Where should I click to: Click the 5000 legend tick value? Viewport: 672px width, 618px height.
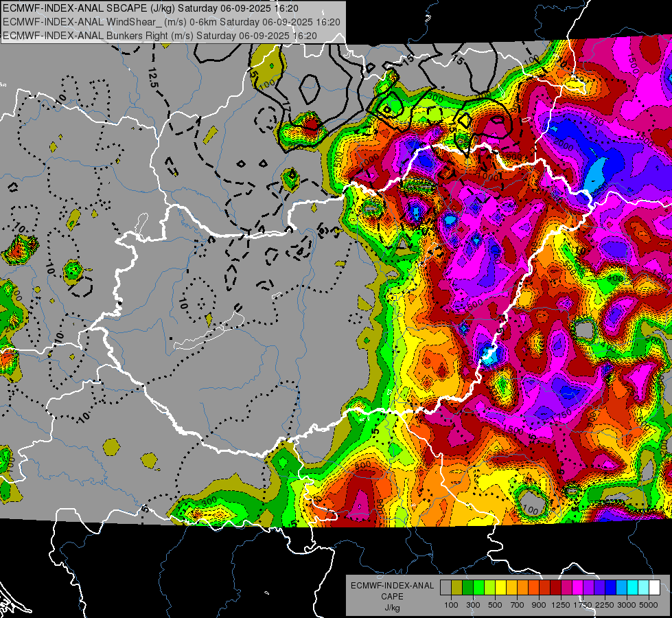pos(649,605)
